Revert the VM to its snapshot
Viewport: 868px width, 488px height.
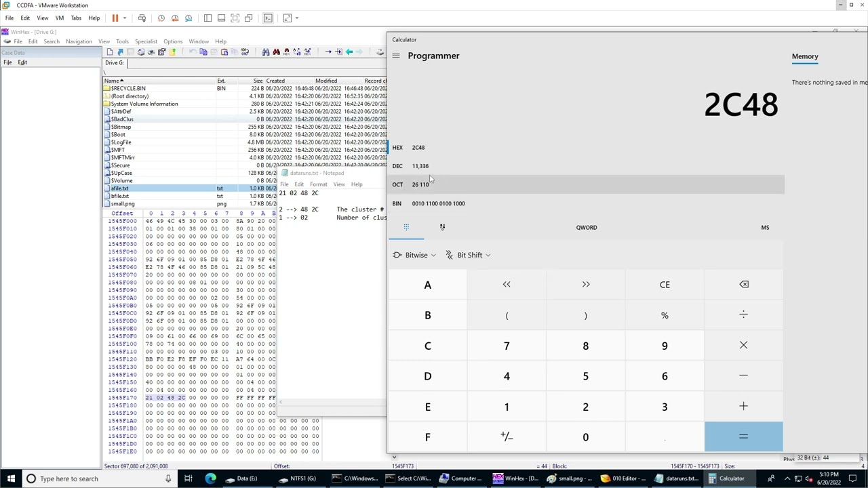(175, 18)
